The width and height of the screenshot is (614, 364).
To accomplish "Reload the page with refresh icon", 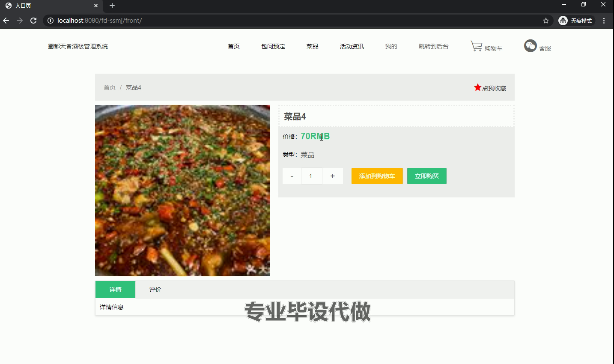I will pyautogui.click(x=33, y=21).
